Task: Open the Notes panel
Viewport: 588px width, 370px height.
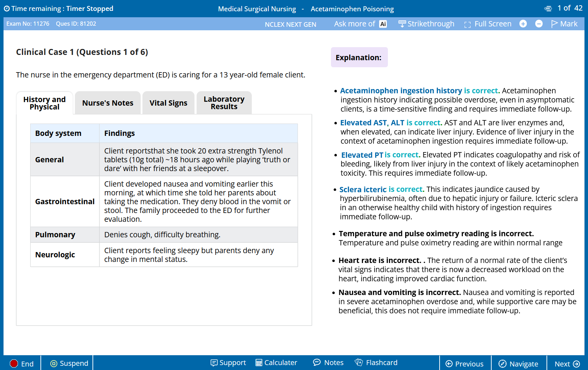Action: coord(328,363)
